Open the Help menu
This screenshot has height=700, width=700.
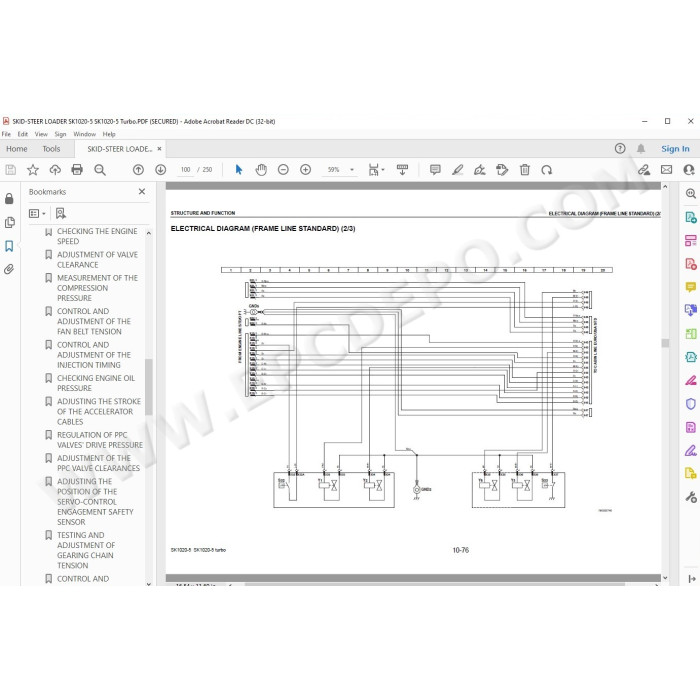[109, 134]
